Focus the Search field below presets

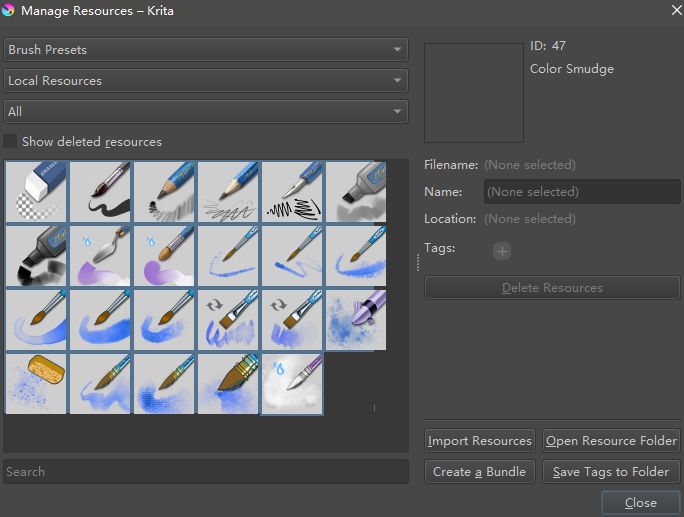[x=205, y=472]
